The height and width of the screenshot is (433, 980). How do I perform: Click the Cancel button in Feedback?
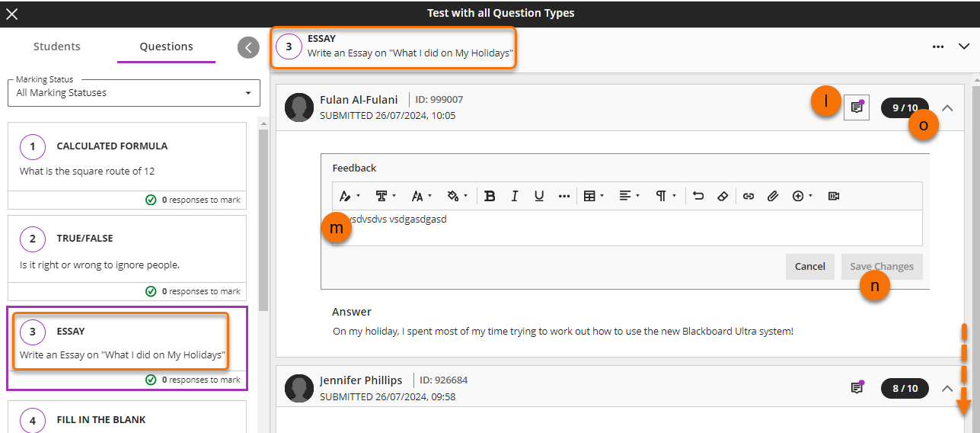809,266
